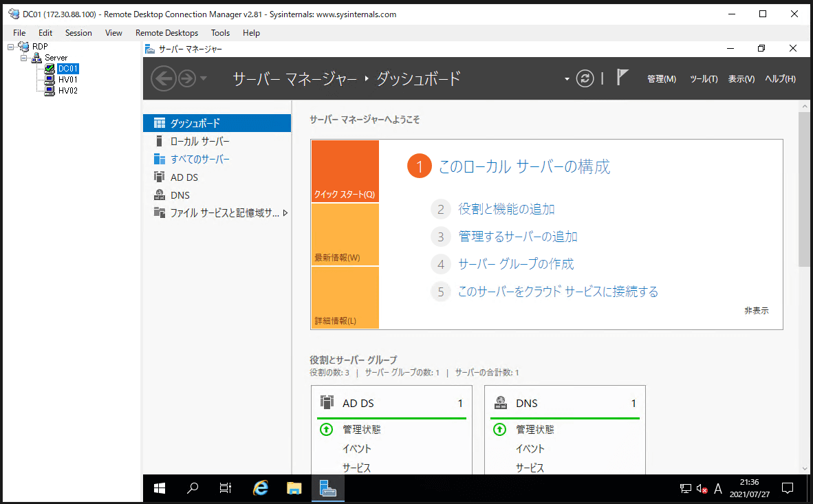Open サーバー グループの作成 link

516,264
